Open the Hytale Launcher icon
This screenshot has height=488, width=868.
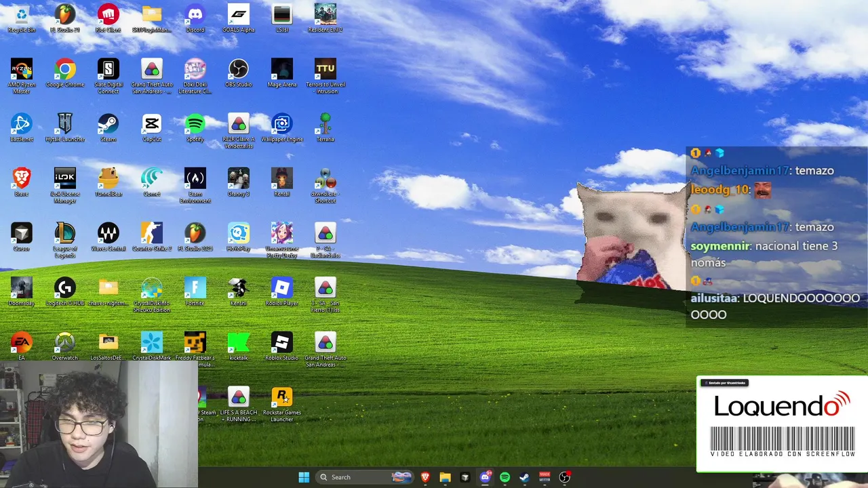(x=65, y=127)
